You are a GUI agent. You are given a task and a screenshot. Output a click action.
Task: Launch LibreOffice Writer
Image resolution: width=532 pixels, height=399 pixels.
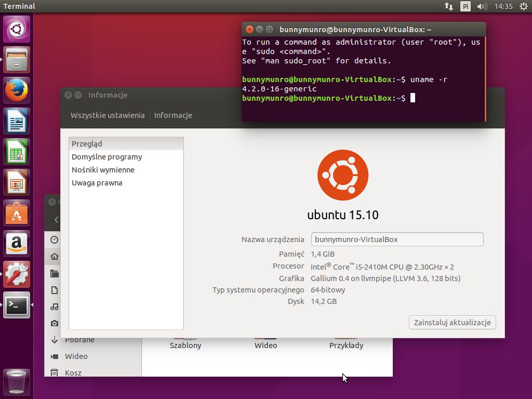click(x=17, y=121)
